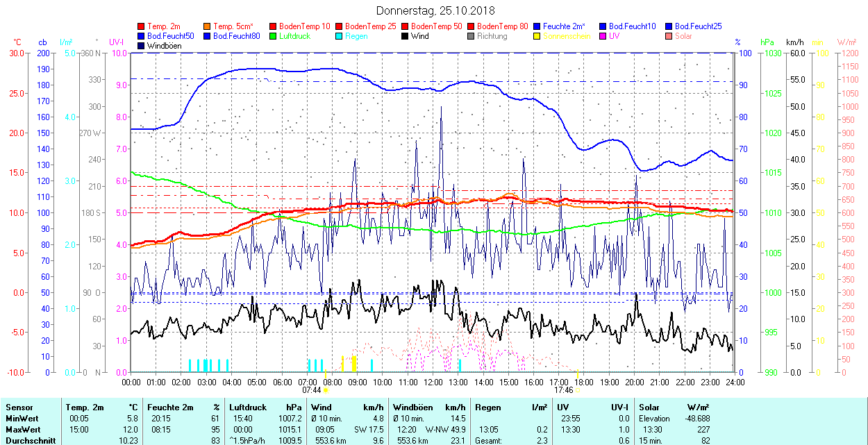This screenshot has height=445, width=868.
Task: Click the magenta UV legend swatch
Action: [x=603, y=36]
